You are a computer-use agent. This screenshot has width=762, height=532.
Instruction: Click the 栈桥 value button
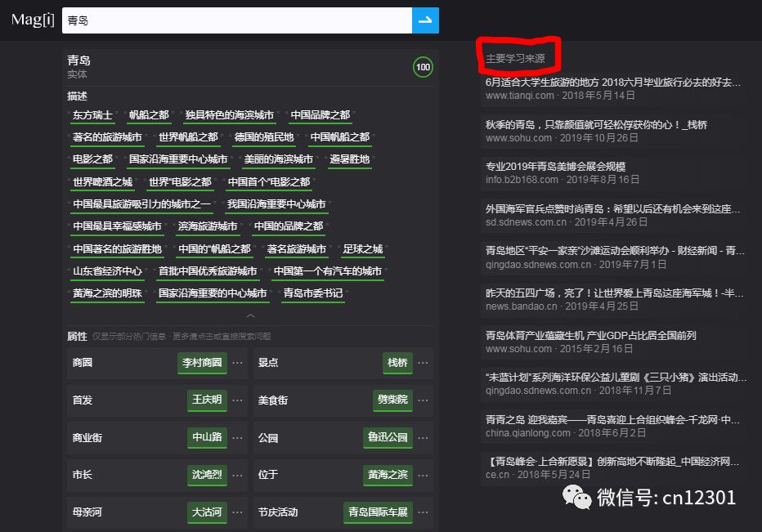(x=397, y=363)
